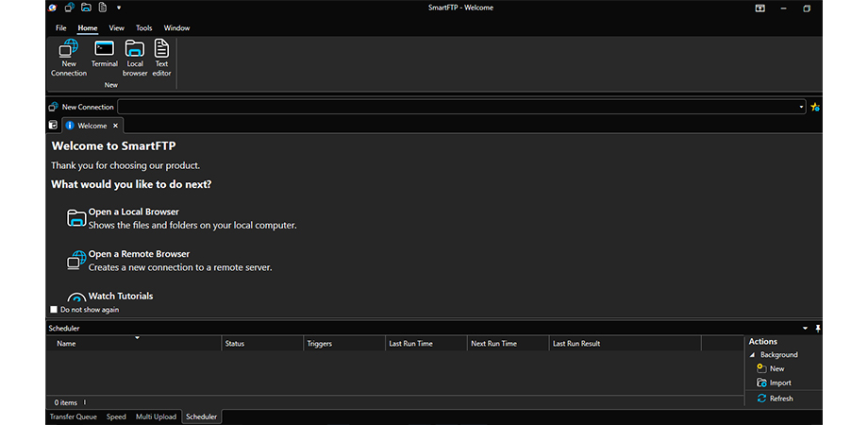The width and height of the screenshot is (868, 425).
Task: Click the Import icon in Actions
Action: tap(761, 382)
